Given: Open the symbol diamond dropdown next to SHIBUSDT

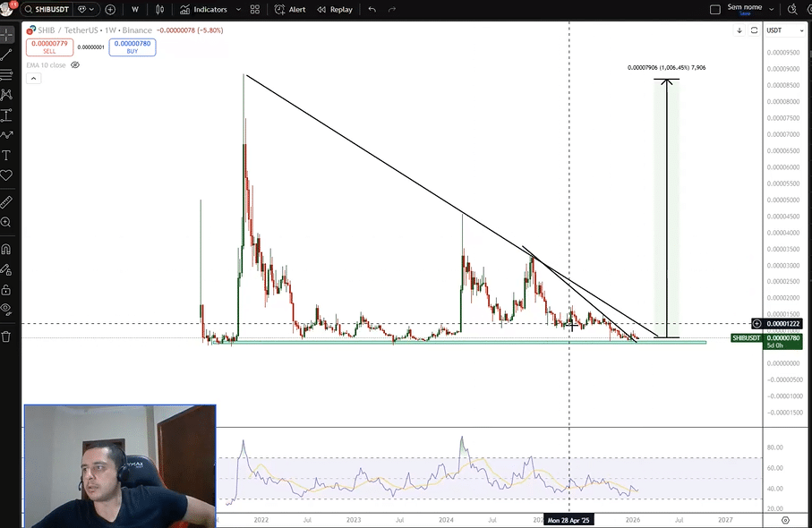Looking at the screenshot, I should pos(86,9).
